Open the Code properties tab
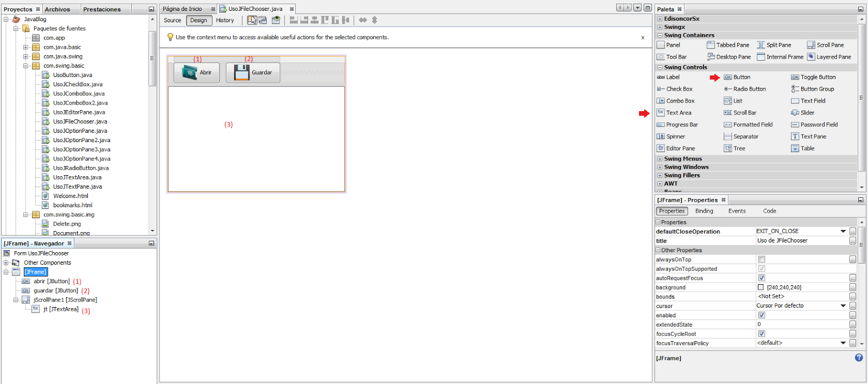 pyautogui.click(x=769, y=211)
